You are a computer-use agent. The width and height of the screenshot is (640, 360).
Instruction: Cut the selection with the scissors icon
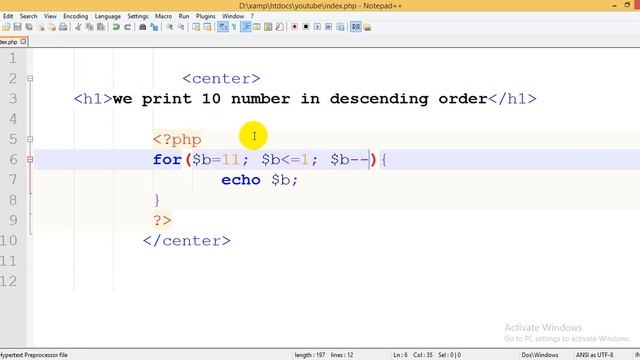(78, 27)
